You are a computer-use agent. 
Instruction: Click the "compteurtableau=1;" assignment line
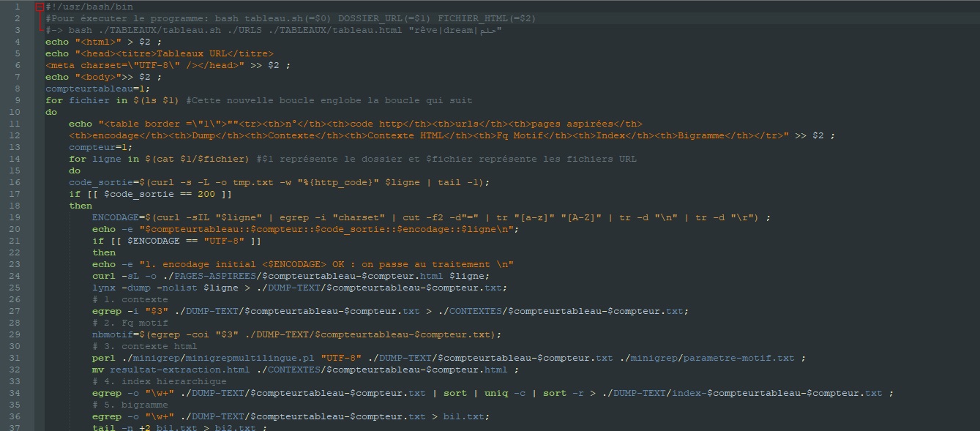[98, 89]
